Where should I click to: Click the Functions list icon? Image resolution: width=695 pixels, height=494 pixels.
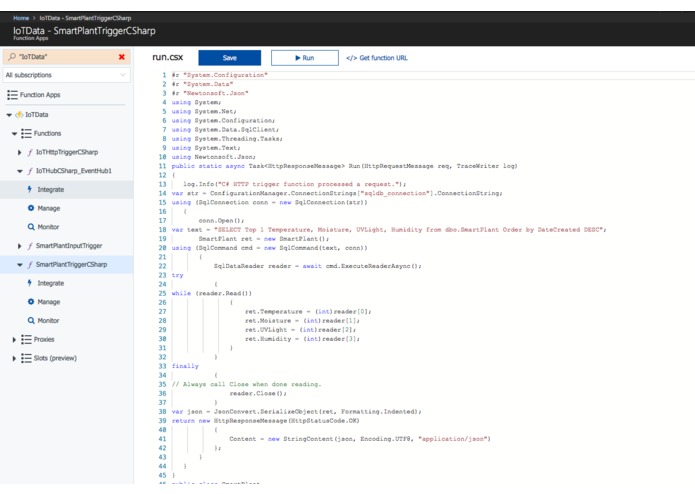coord(26,133)
